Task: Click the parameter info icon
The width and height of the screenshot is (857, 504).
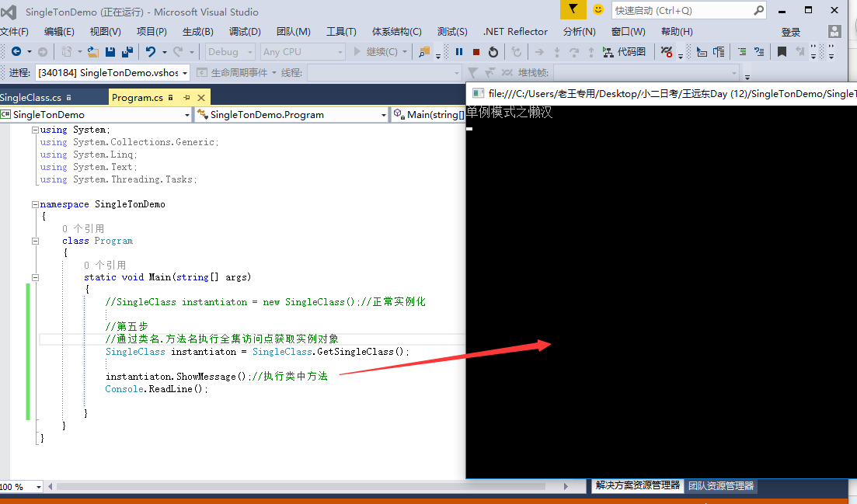Action: (719, 52)
